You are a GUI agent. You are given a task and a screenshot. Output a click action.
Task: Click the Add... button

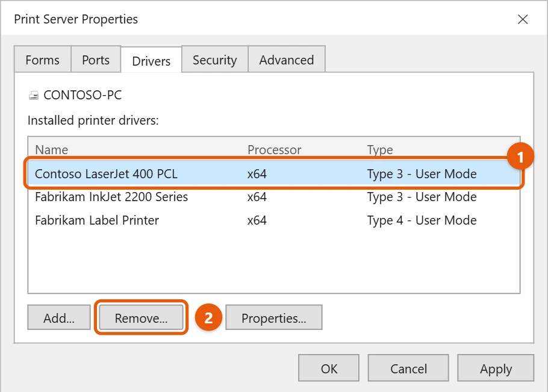pyautogui.click(x=59, y=317)
